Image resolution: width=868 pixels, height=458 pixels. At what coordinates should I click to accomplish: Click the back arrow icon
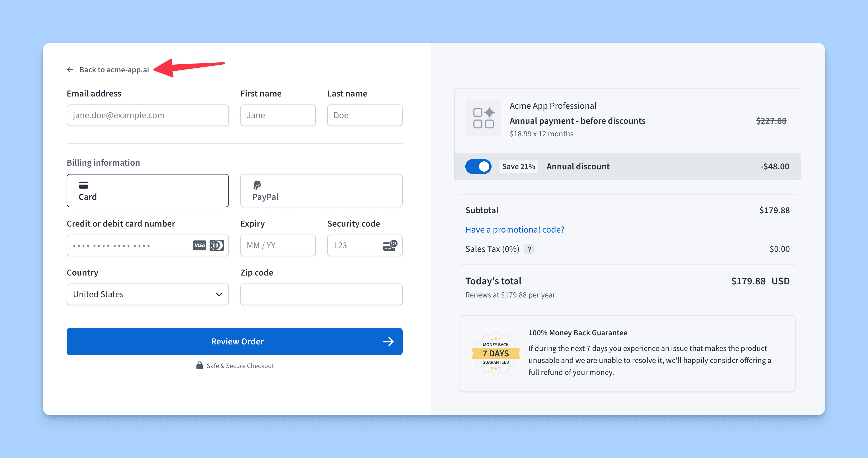[70, 70]
